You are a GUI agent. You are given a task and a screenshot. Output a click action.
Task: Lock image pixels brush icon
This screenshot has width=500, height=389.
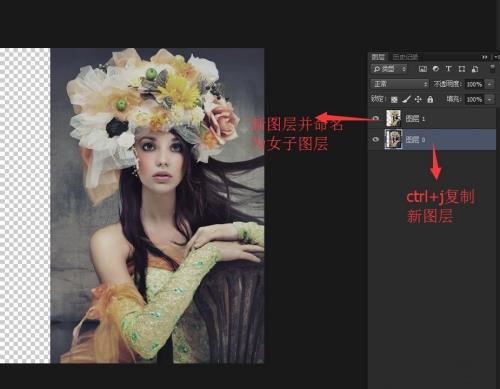click(x=406, y=99)
